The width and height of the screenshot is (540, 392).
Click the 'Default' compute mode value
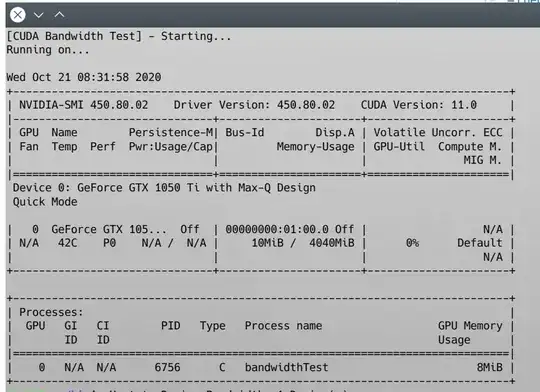click(x=480, y=243)
